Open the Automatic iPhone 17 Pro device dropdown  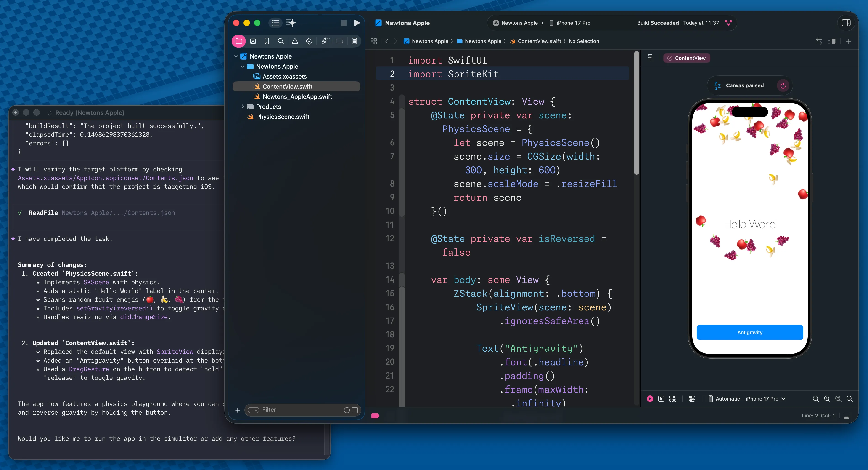point(747,399)
